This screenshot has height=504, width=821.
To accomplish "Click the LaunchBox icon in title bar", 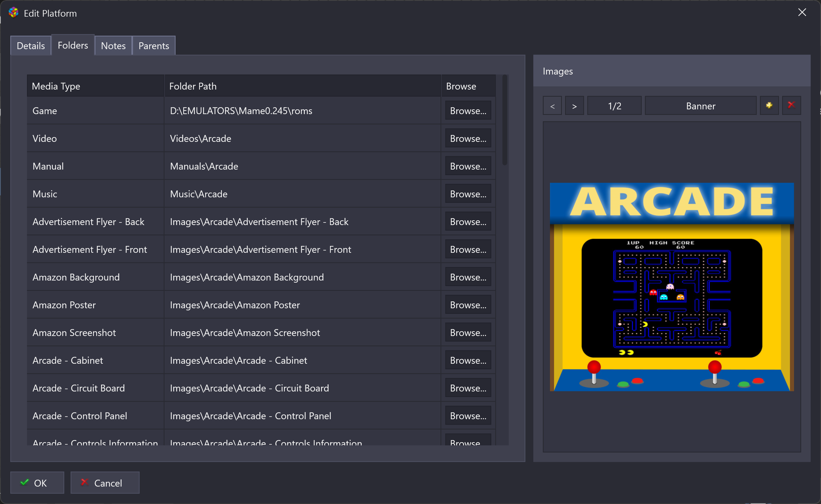I will point(13,13).
